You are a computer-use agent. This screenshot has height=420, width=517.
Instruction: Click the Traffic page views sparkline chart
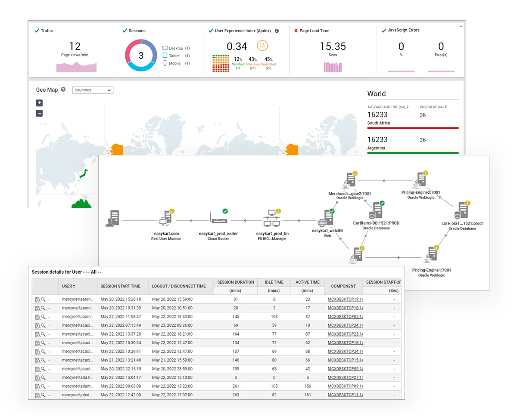click(76, 67)
